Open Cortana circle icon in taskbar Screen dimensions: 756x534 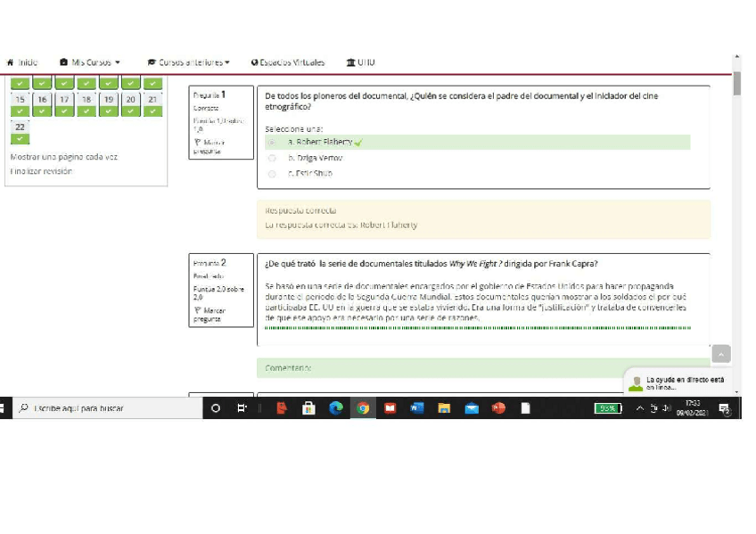pos(216,408)
